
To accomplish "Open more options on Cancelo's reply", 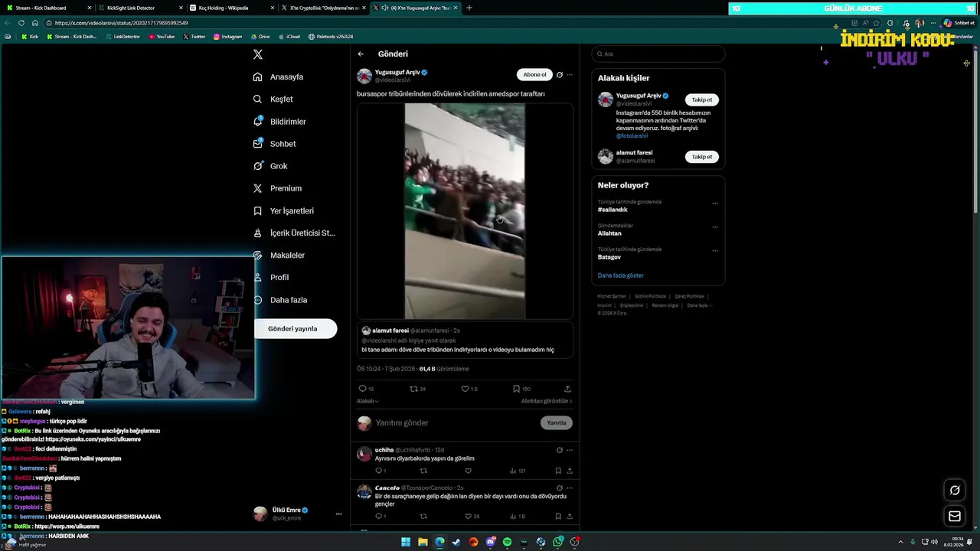I will (570, 487).
